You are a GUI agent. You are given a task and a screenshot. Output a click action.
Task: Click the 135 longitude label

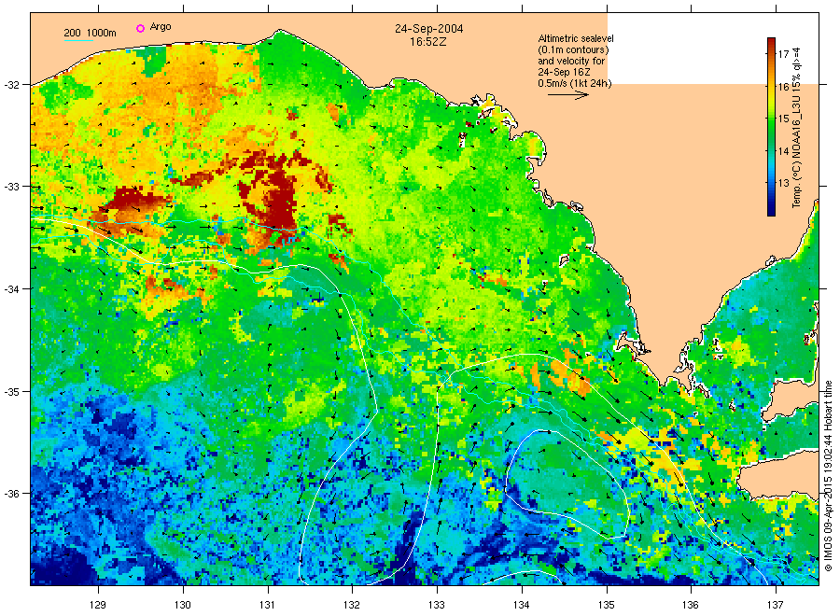607,605
